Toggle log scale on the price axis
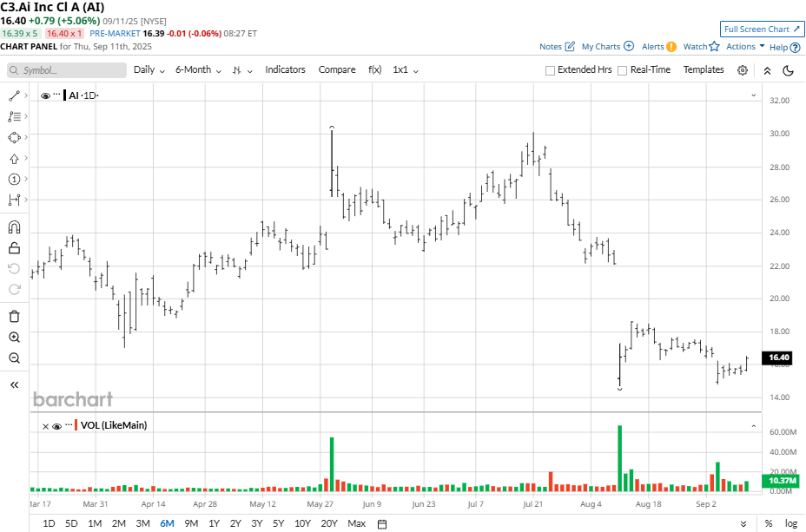The image size is (806, 532). 791,523
